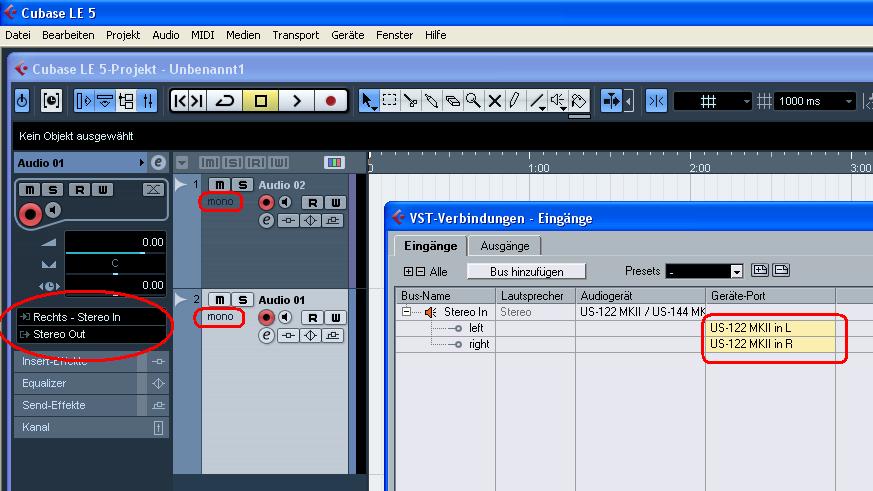
Task: Go to next marker button
Action: [x=197, y=101]
